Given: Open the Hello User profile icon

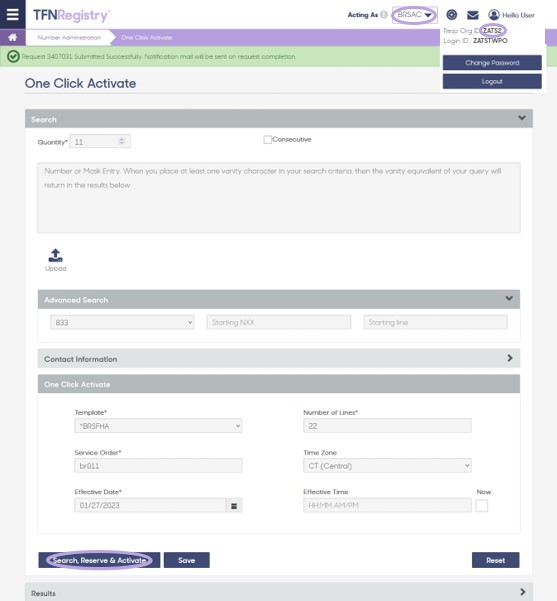Looking at the screenshot, I should [494, 15].
